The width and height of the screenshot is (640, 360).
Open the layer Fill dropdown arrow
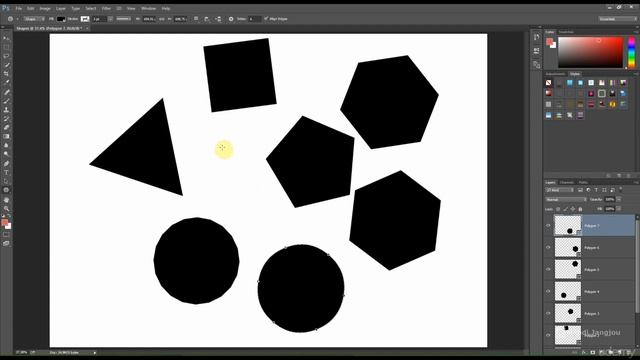coord(619,209)
